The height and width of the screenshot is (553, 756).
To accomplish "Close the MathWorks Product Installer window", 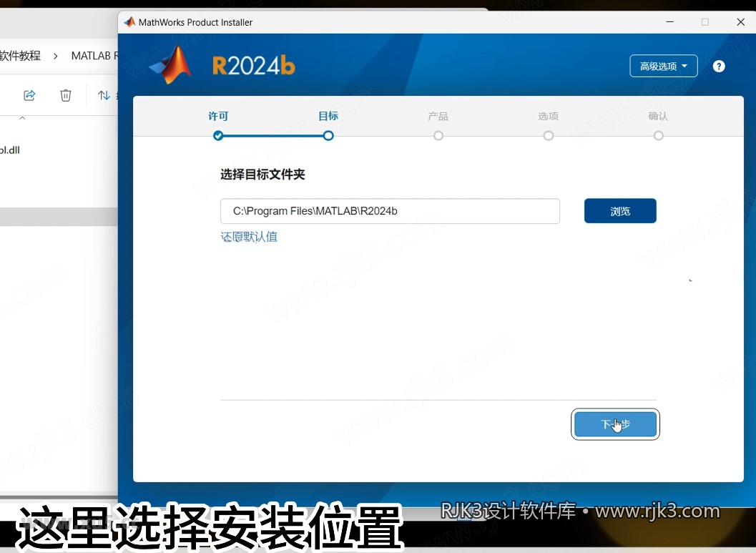I will [x=740, y=21].
